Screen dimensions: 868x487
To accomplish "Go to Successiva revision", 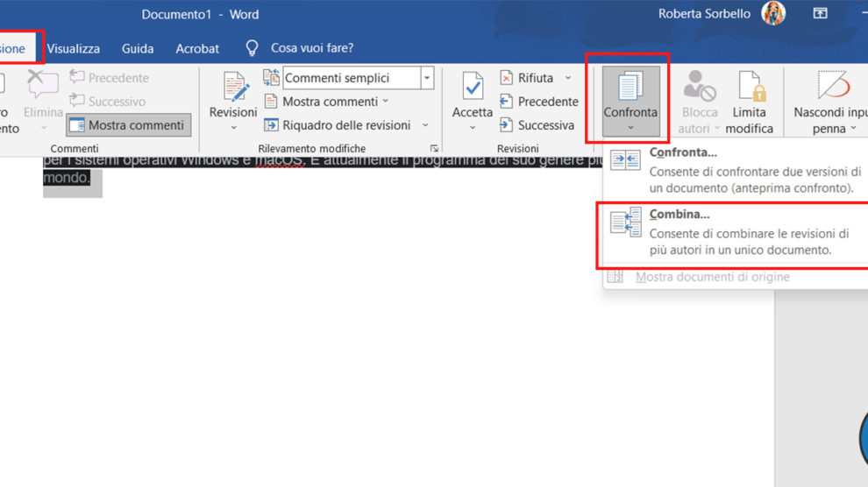I will pos(537,125).
